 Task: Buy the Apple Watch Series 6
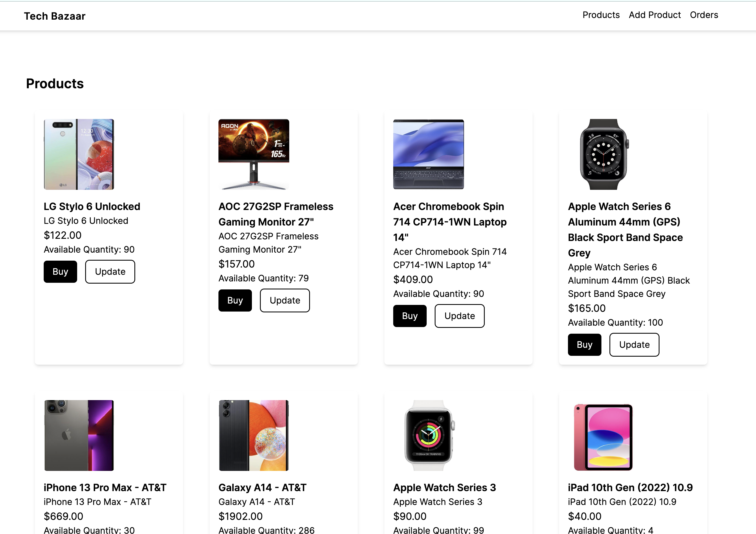pos(585,344)
